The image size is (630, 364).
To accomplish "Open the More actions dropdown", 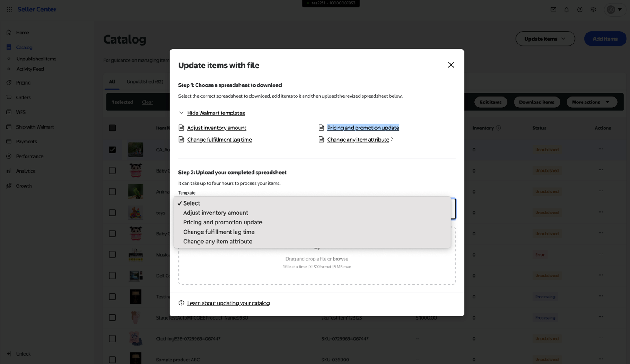I will [591, 102].
